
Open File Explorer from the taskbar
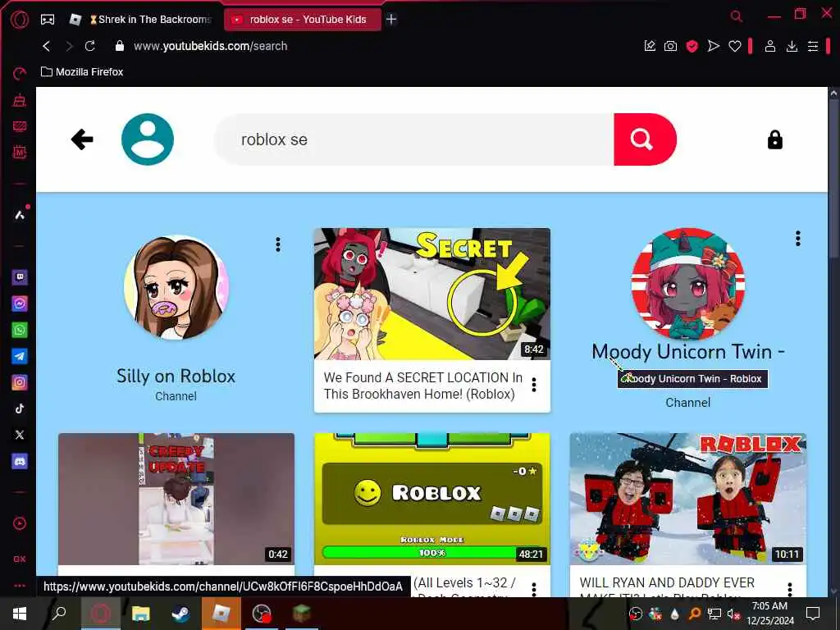[x=140, y=614]
